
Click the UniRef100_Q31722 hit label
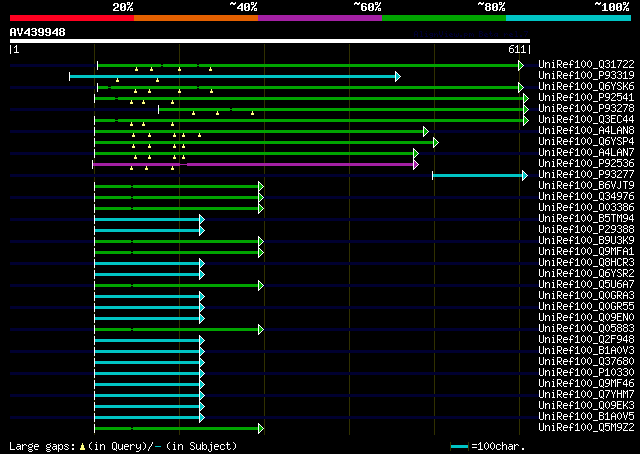point(586,64)
